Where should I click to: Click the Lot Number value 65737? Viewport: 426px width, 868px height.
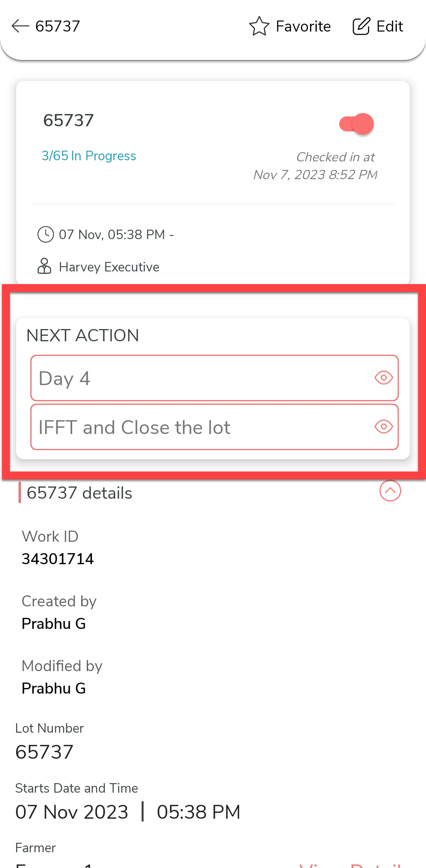tap(44, 752)
